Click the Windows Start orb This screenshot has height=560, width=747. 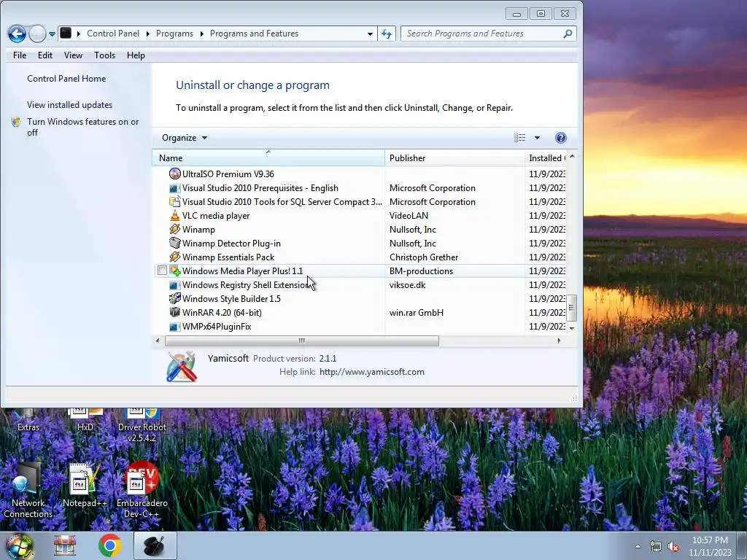point(19,547)
